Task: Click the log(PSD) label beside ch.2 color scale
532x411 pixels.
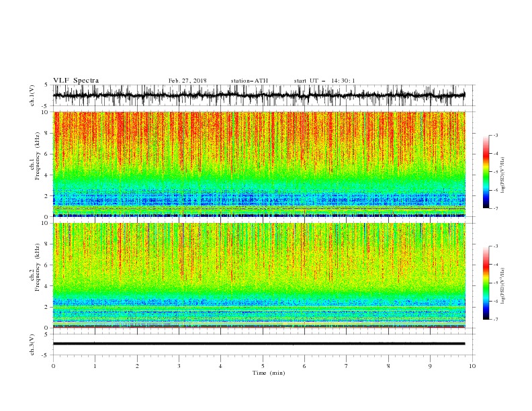Action: [x=503, y=287]
